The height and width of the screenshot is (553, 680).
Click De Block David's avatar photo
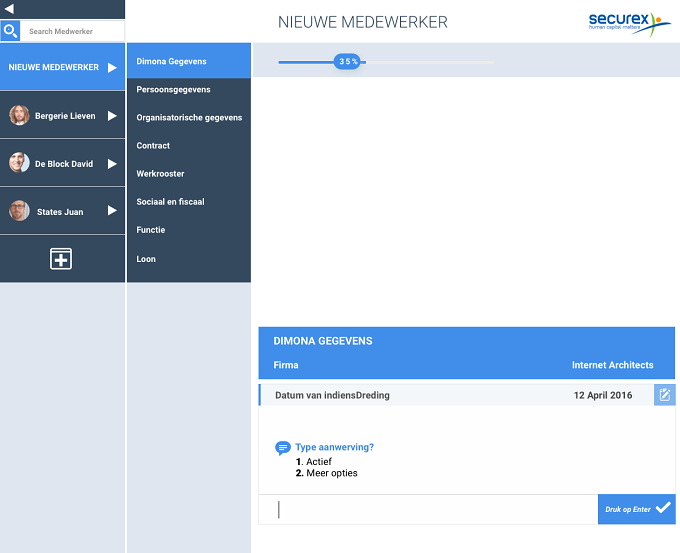[20, 163]
